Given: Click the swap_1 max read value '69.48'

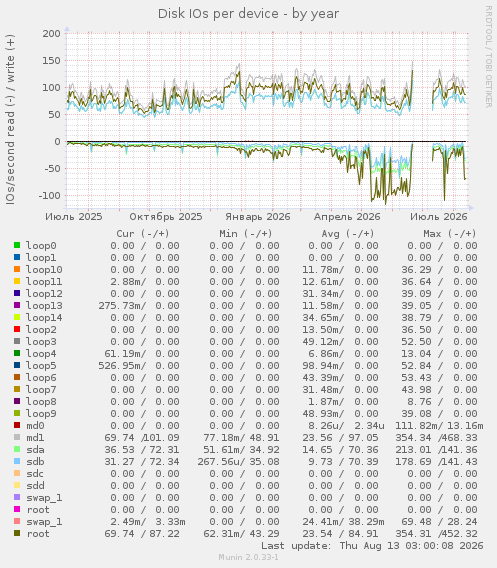Looking at the screenshot, I should tap(416, 522).
